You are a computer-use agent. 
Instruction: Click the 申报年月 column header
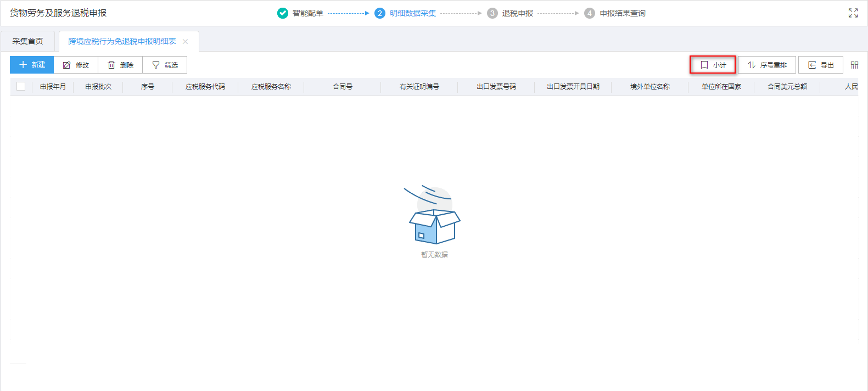53,87
